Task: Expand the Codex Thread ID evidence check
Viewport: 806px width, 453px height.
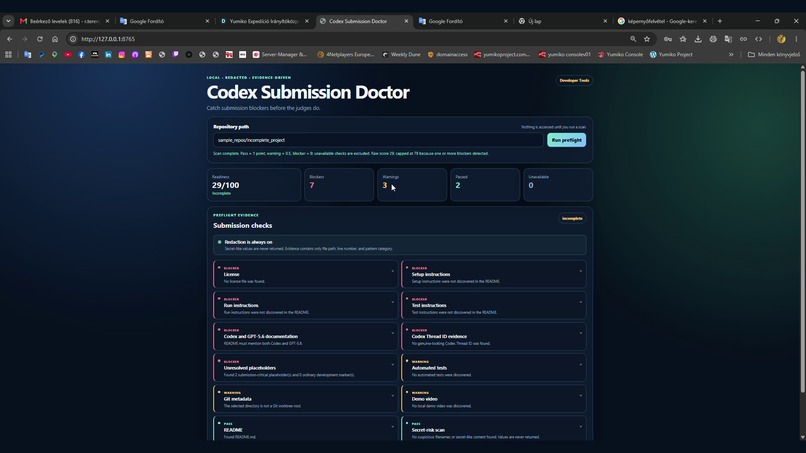Action: (493, 336)
